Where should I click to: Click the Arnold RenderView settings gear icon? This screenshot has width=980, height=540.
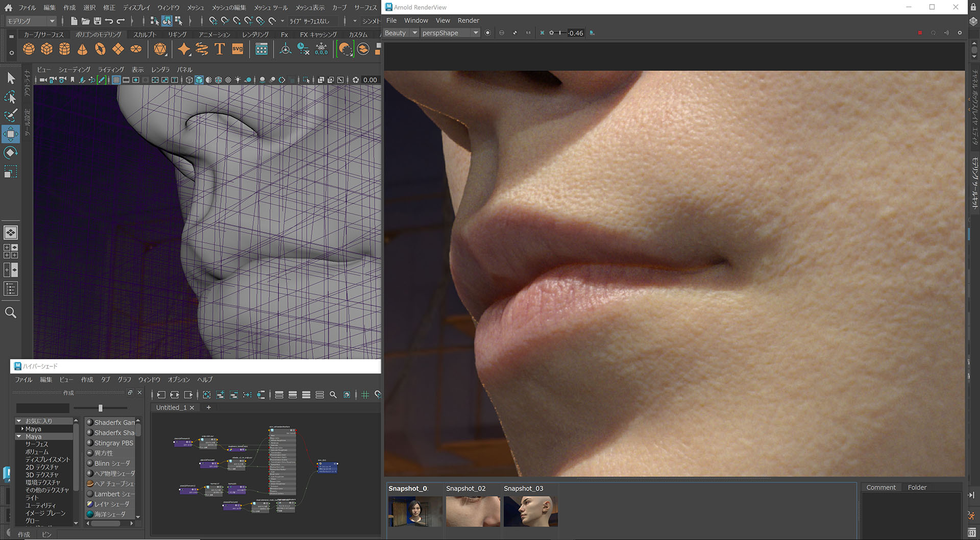click(960, 33)
